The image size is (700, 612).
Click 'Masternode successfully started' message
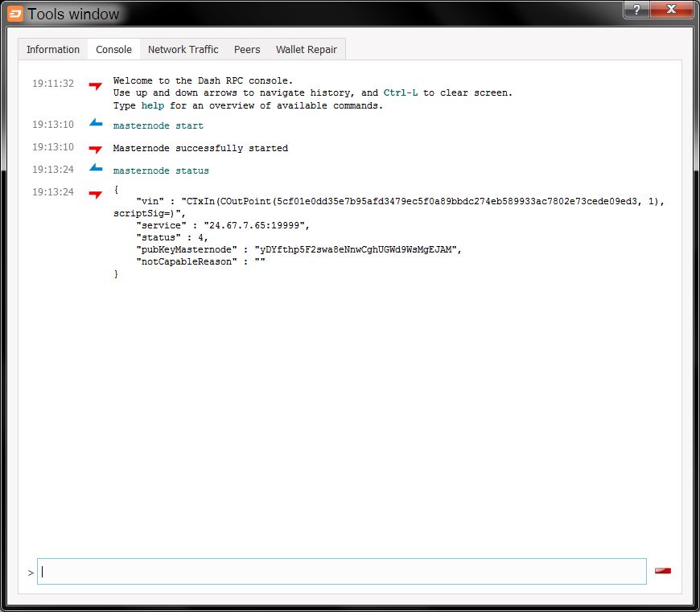[x=200, y=148]
